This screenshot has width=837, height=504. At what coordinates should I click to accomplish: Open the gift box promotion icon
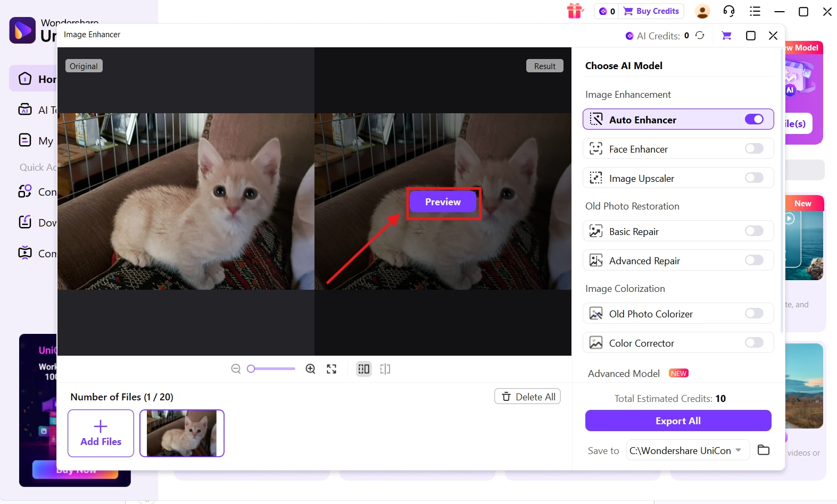point(575,11)
